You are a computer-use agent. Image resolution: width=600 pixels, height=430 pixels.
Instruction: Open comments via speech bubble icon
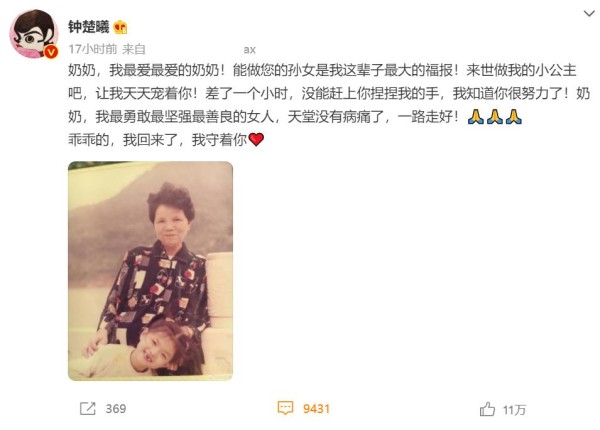tap(285, 408)
